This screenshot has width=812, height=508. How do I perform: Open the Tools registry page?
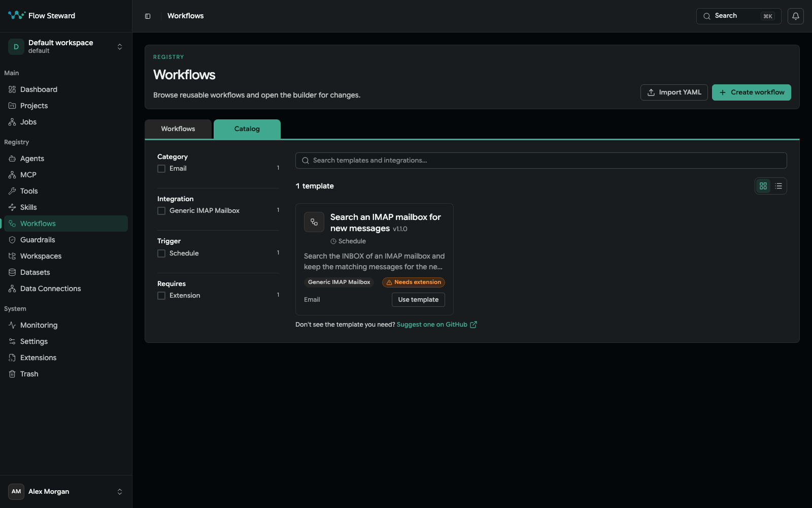[x=66, y=191]
